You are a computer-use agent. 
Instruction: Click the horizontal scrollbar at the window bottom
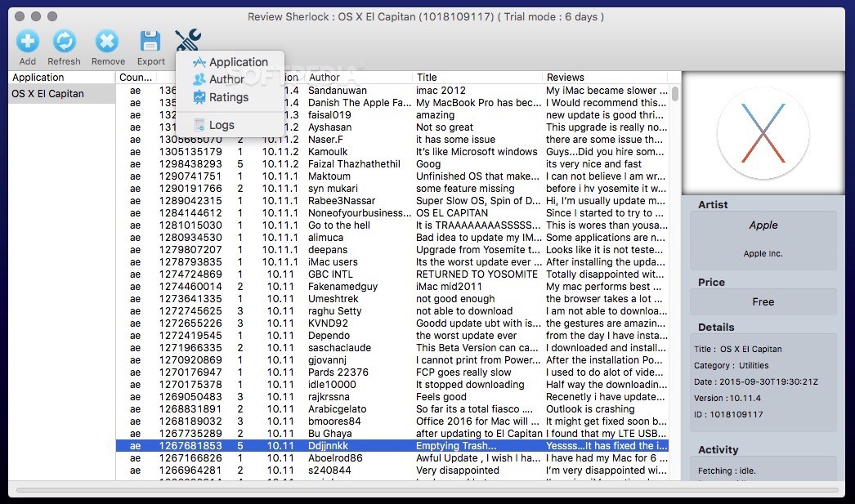coord(427,490)
